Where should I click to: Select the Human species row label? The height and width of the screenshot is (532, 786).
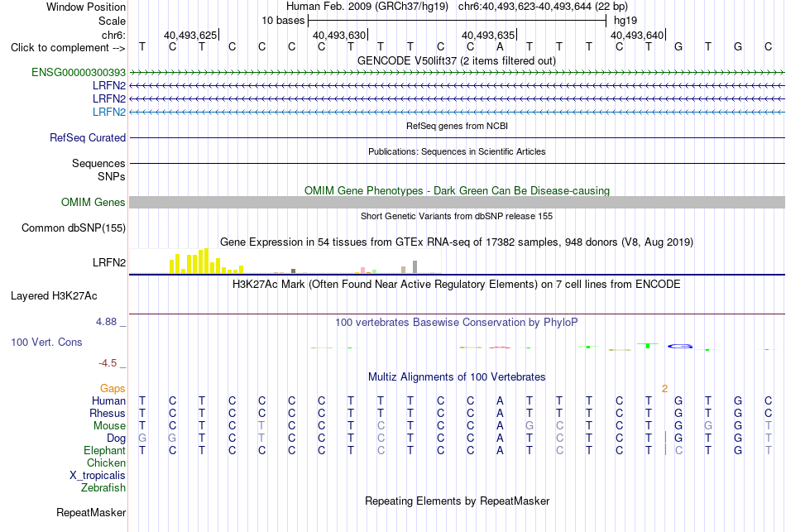pyautogui.click(x=108, y=400)
